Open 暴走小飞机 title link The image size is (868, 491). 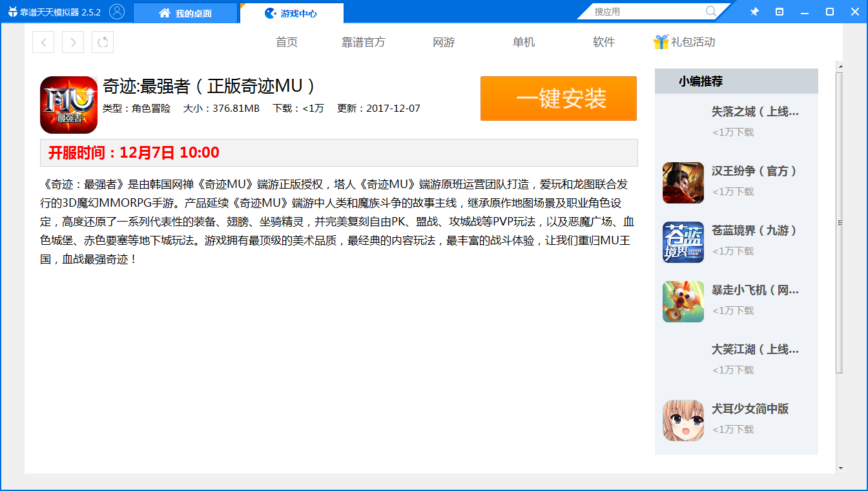pos(755,290)
